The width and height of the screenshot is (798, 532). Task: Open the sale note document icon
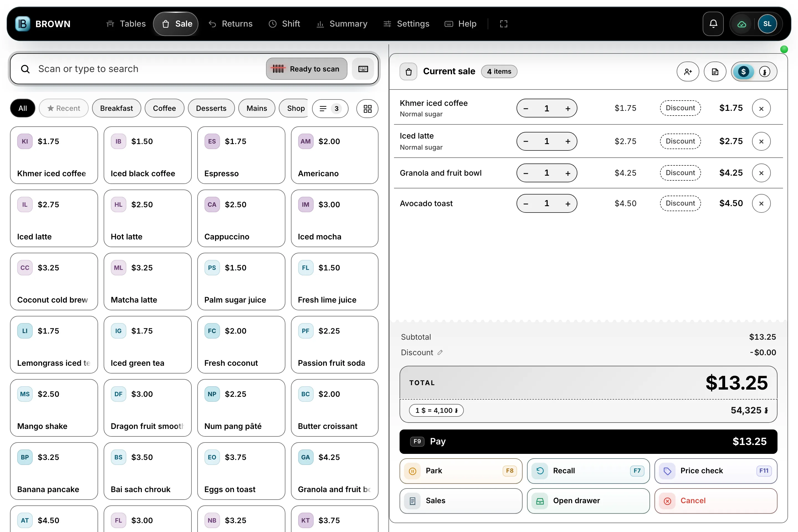[x=715, y=71]
